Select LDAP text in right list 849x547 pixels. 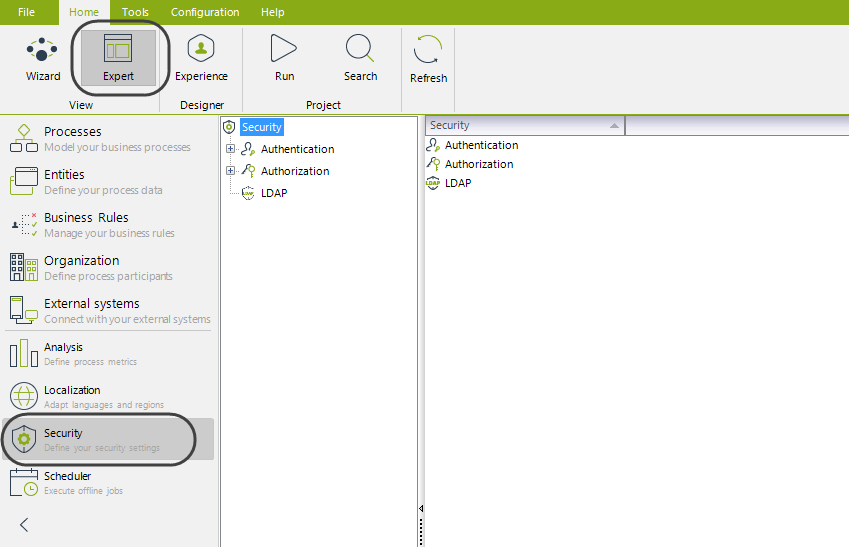point(458,183)
